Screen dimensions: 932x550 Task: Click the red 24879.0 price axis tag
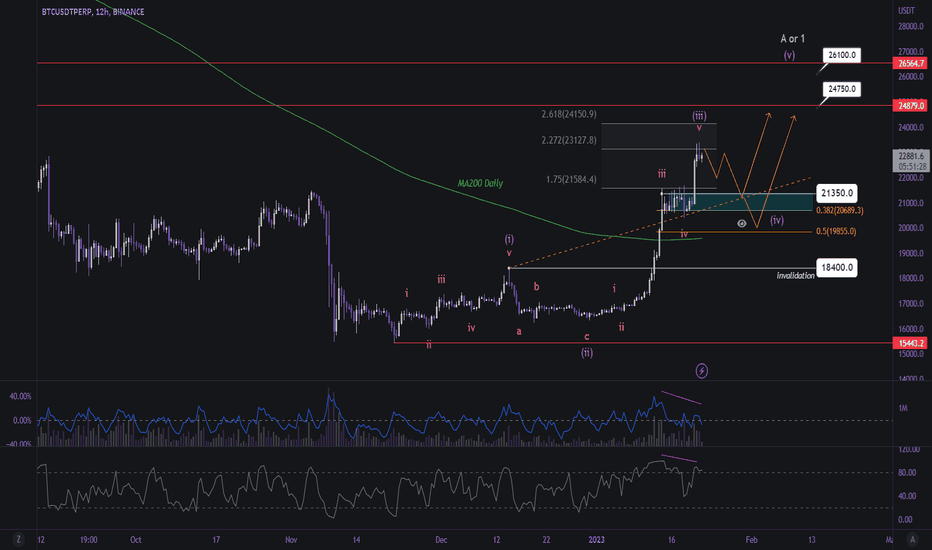[911, 106]
